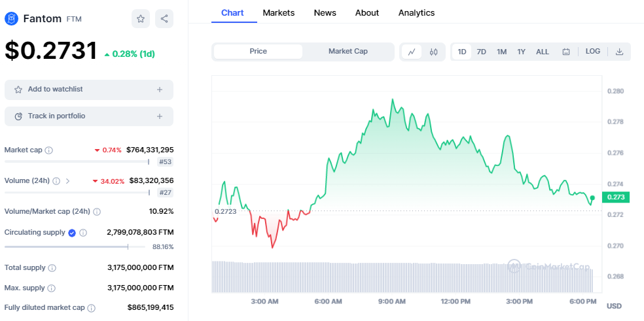The height and width of the screenshot is (321, 644).
Task: Select the ALL time range
Action: coord(542,52)
